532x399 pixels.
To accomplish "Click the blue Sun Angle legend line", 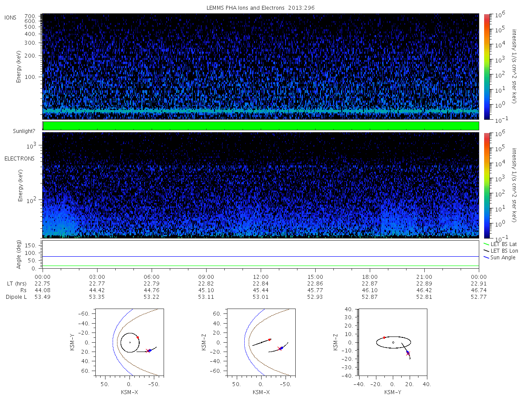I will point(486,258).
